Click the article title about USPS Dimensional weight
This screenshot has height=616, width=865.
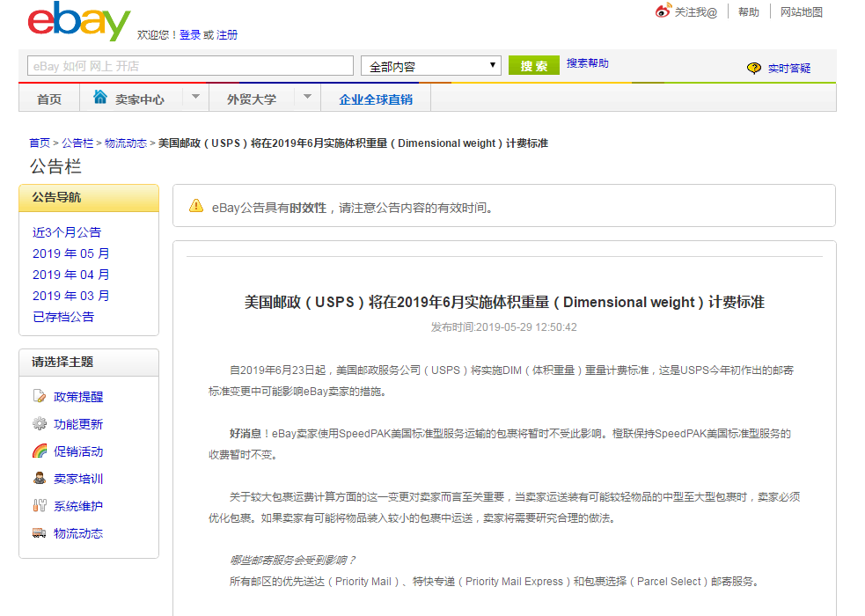(504, 302)
